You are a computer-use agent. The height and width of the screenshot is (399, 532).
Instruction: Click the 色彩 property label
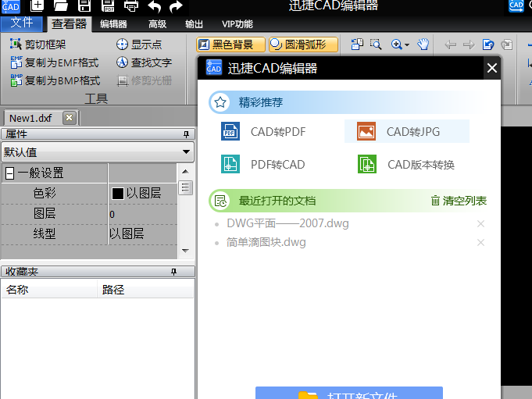pos(45,194)
